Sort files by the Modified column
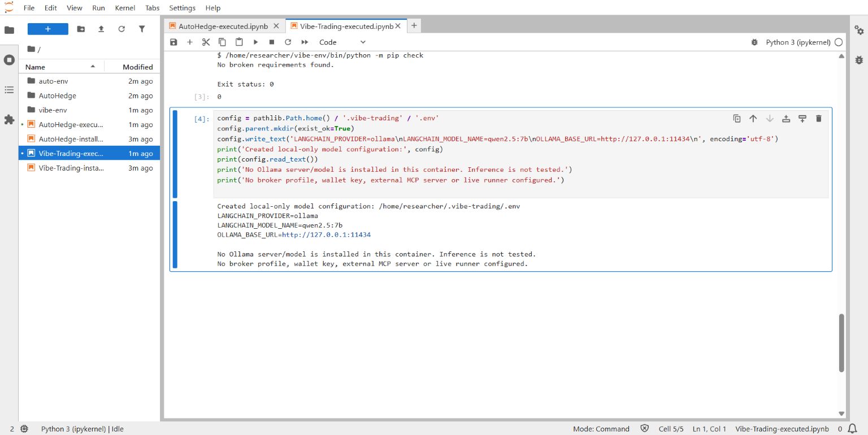Image resolution: width=868 pixels, height=435 pixels. pos(132,67)
